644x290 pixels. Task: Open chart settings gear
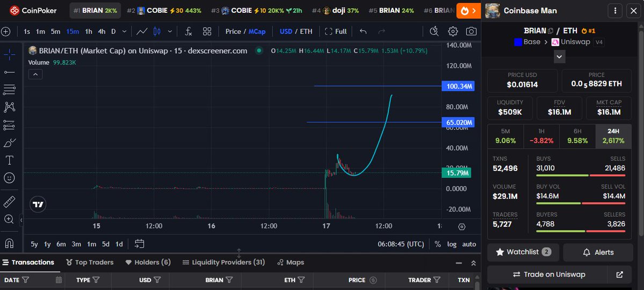point(453,31)
